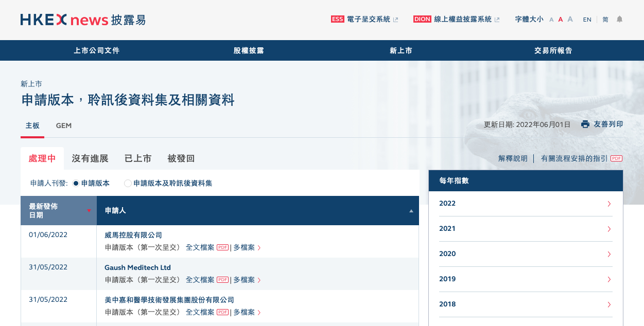The image size is (644, 326).
Task: Switch language to Simplified Chinese 简
Action: click(x=605, y=20)
